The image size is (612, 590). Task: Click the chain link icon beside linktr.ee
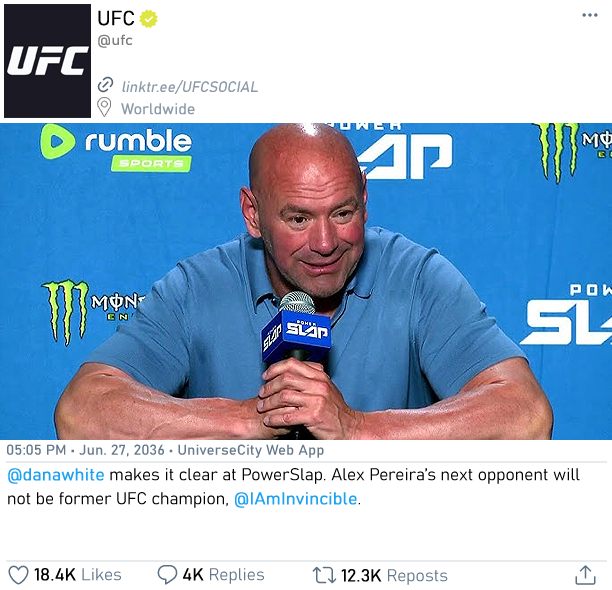click(105, 84)
